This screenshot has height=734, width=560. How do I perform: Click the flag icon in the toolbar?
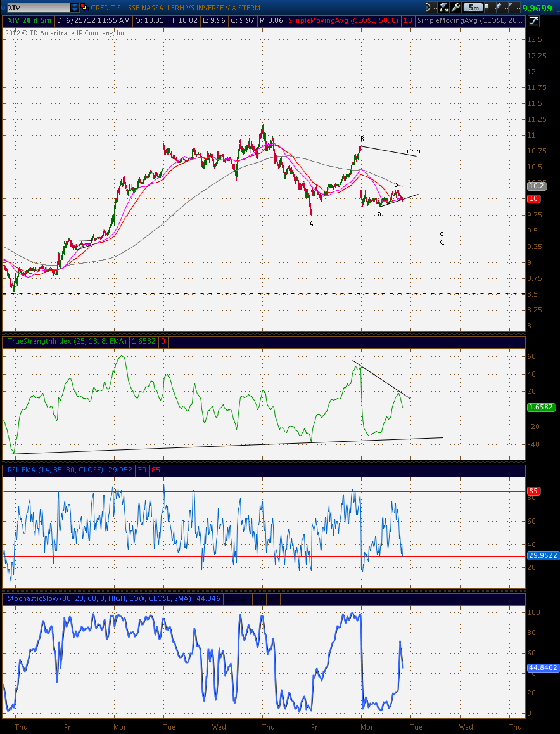point(514,8)
